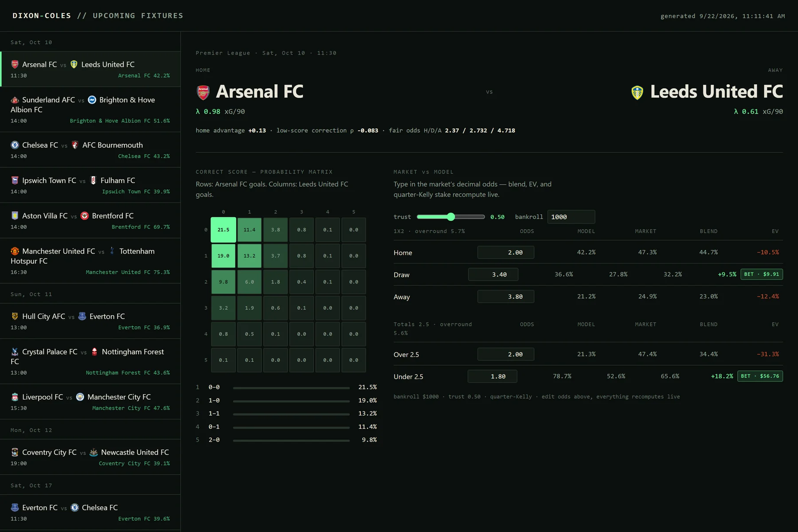Click the Brentford FC crest icon
Viewport: 798px width, 532px height.
(x=85, y=216)
